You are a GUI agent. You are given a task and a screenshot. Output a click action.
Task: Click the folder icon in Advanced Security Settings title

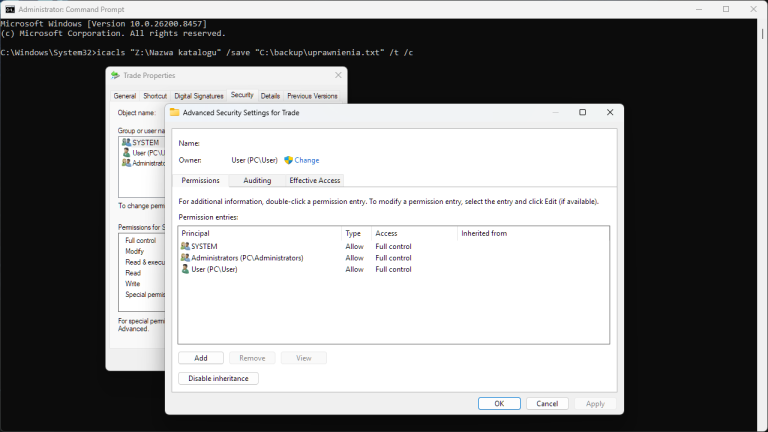point(174,112)
